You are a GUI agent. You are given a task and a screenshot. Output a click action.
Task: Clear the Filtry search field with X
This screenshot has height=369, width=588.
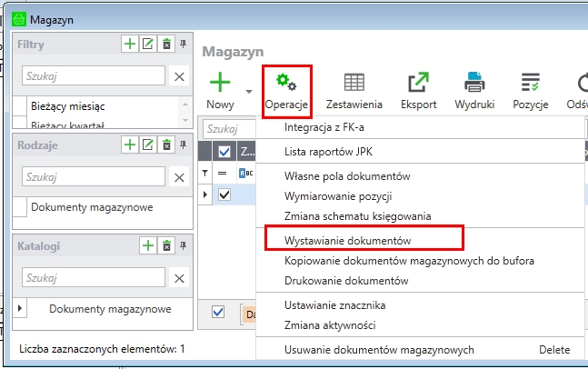(179, 76)
